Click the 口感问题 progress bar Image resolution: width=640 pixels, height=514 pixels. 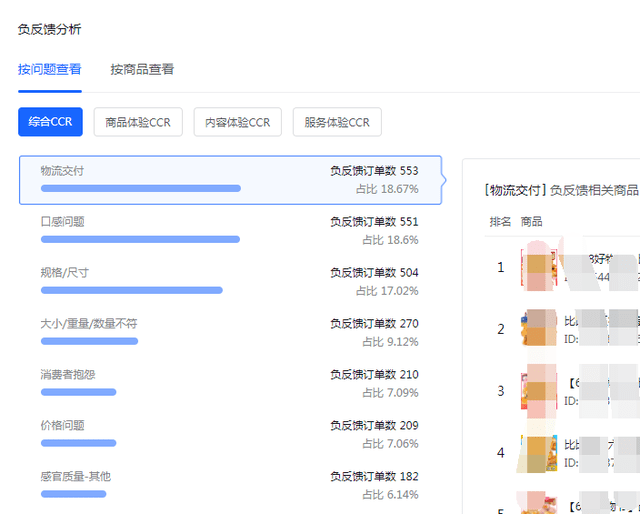140,239
